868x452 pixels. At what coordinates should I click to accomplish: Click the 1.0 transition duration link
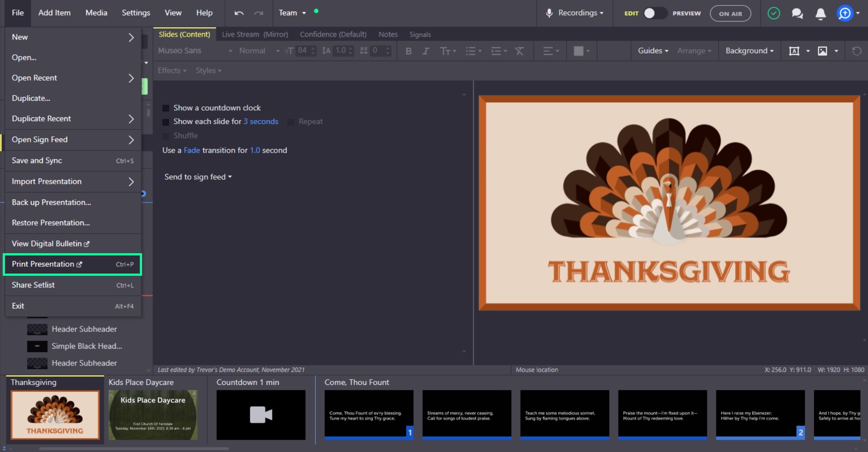[x=255, y=150]
